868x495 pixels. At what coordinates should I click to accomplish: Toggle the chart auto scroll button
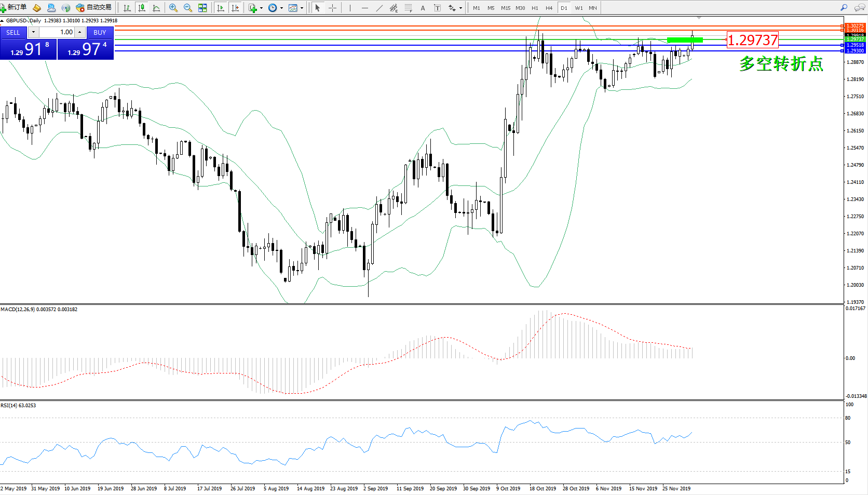click(221, 8)
